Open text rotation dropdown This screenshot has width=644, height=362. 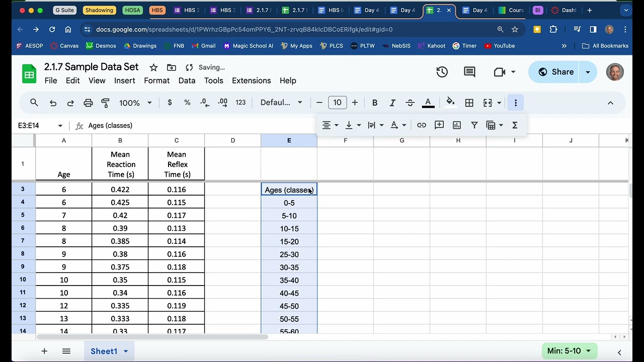pos(398,125)
